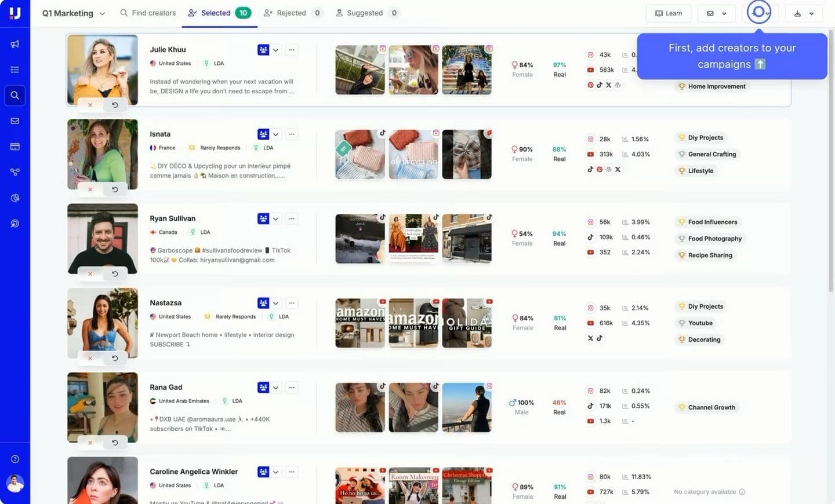Open the export download dropdown
This screenshot has height=504, width=835.
[804, 13]
